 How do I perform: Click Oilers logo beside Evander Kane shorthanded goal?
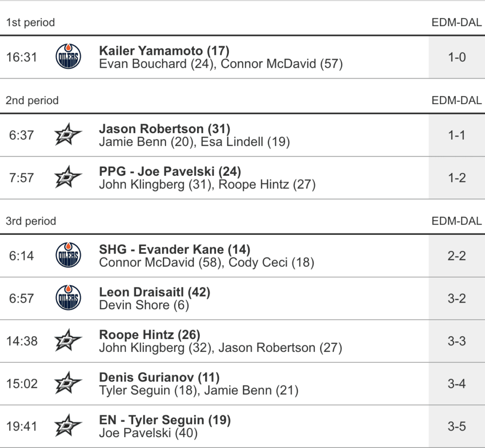[68, 256]
